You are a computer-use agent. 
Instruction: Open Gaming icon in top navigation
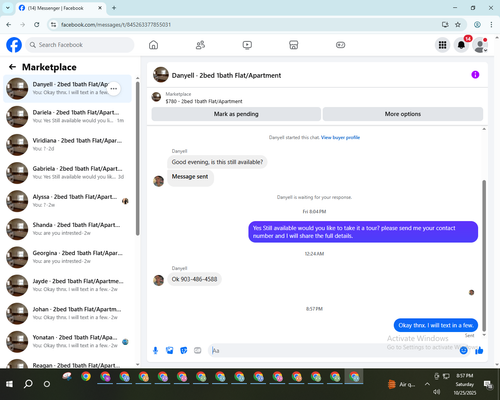(x=340, y=45)
